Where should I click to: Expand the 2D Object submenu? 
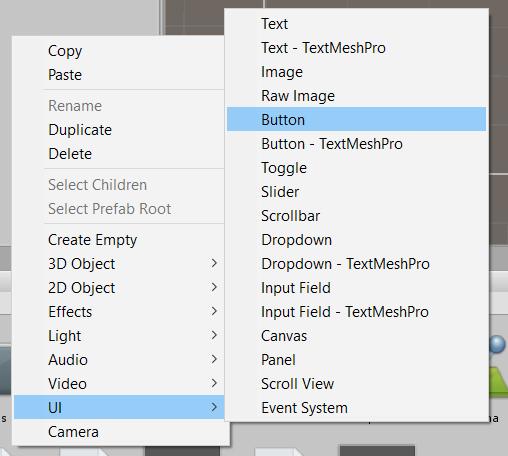pyautogui.click(x=119, y=288)
